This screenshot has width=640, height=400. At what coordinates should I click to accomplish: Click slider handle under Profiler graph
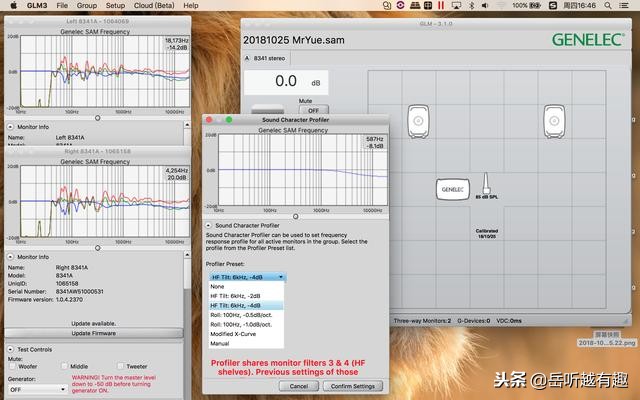click(296, 216)
